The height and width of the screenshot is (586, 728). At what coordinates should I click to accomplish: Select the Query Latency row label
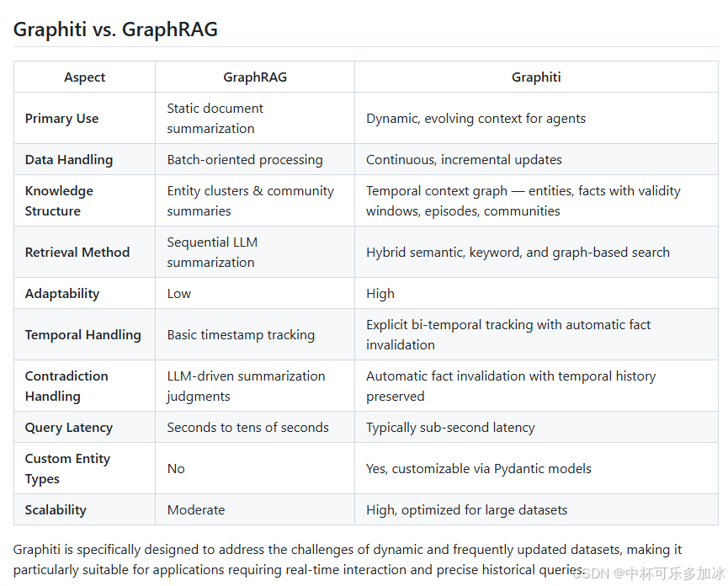pyautogui.click(x=69, y=427)
